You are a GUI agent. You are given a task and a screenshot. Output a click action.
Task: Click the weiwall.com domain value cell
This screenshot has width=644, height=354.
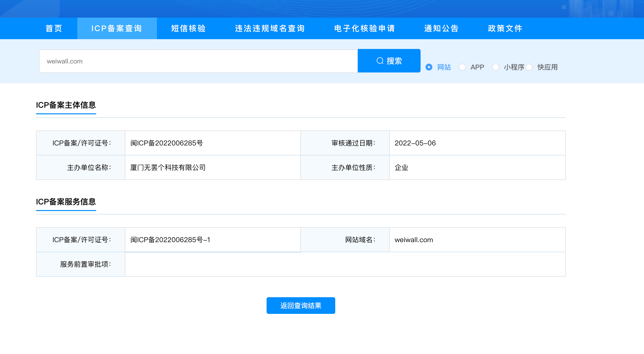(x=413, y=240)
